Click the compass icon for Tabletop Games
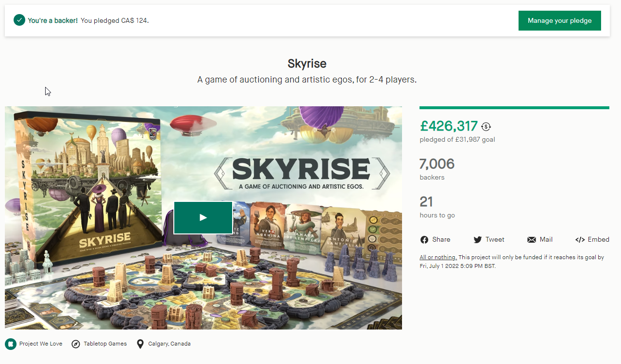This screenshot has height=364, width=621. tap(76, 344)
